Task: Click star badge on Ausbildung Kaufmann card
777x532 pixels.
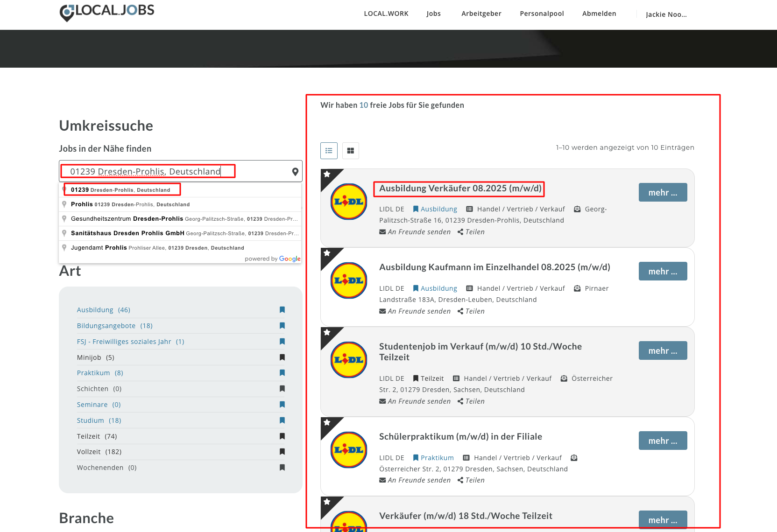Action: point(327,253)
